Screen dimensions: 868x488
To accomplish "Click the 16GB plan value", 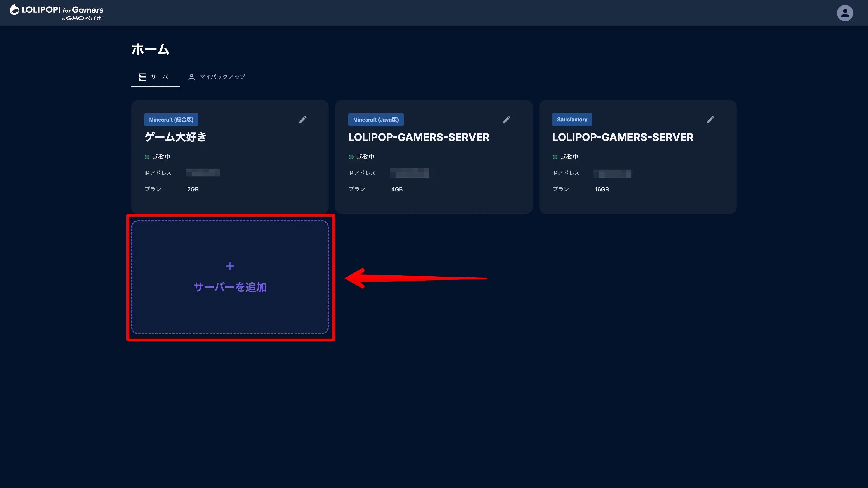I will 601,189.
